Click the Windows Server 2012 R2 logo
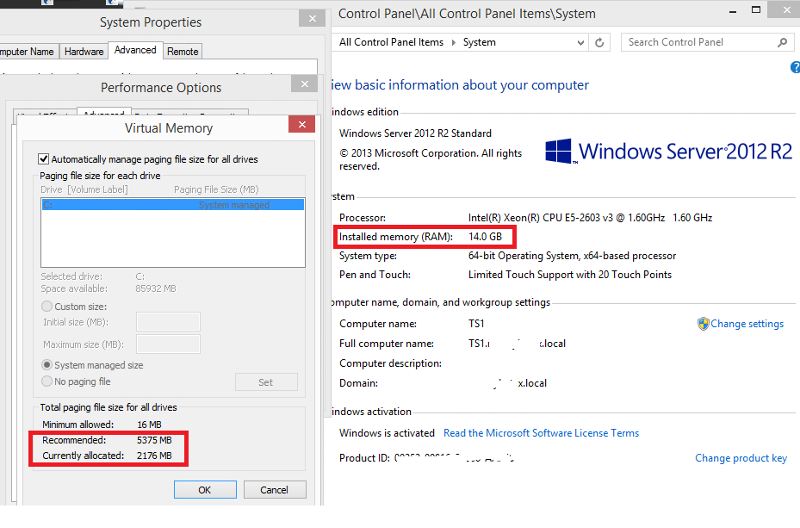This screenshot has height=528, width=800. [668, 152]
